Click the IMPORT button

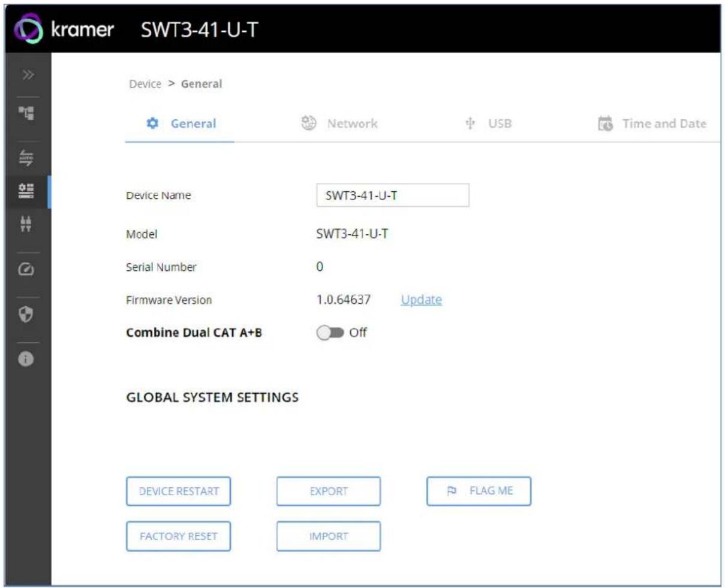329,536
